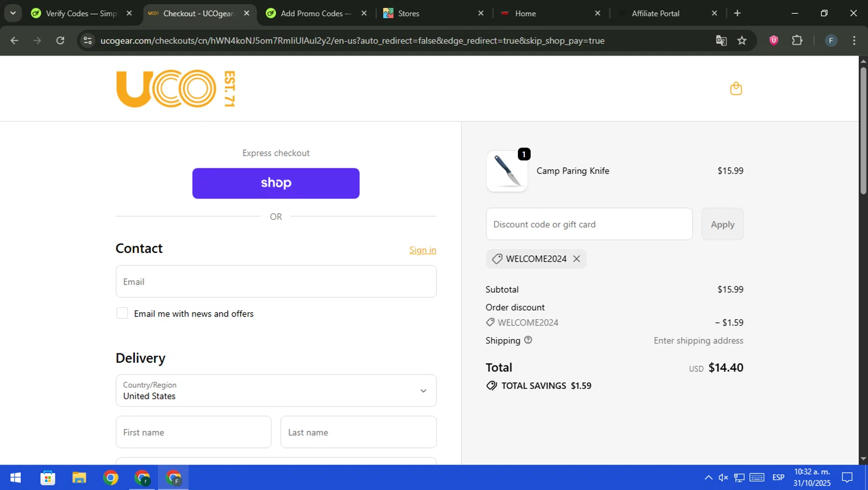Open the Chrome three-dot menu
The width and height of the screenshot is (868, 490).
854,40
